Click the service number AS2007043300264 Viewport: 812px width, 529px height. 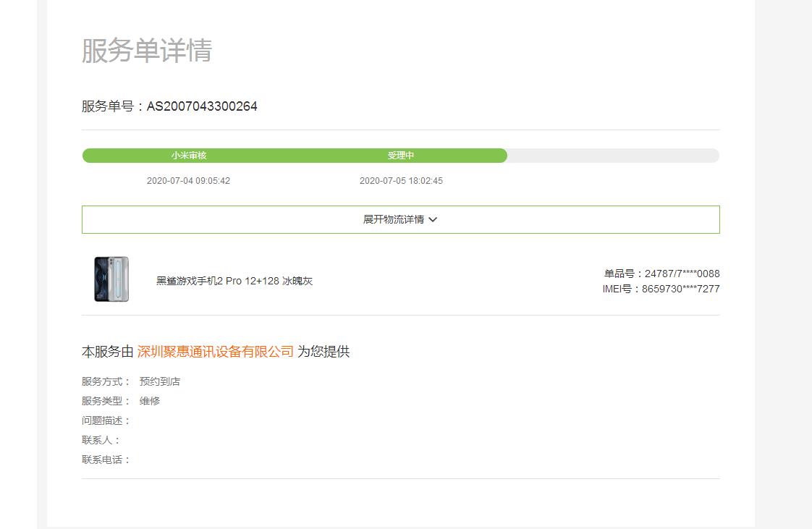pyautogui.click(x=202, y=106)
